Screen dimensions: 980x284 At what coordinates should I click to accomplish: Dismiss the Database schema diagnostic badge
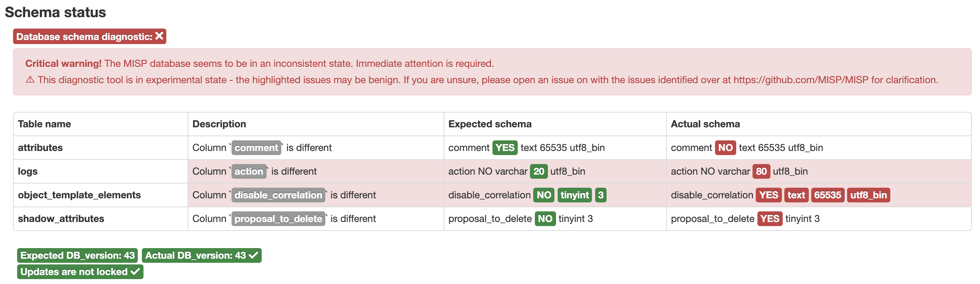[x=158, y=36]
